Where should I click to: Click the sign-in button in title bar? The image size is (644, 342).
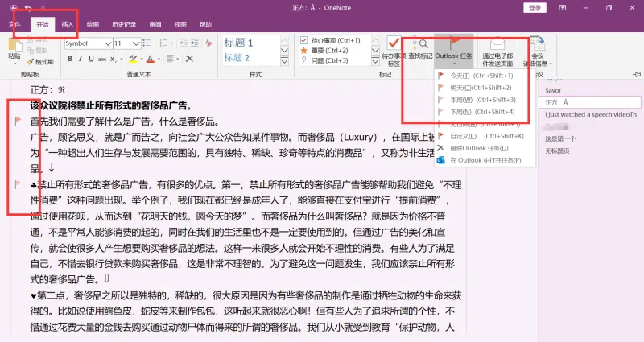click(535, 8)
